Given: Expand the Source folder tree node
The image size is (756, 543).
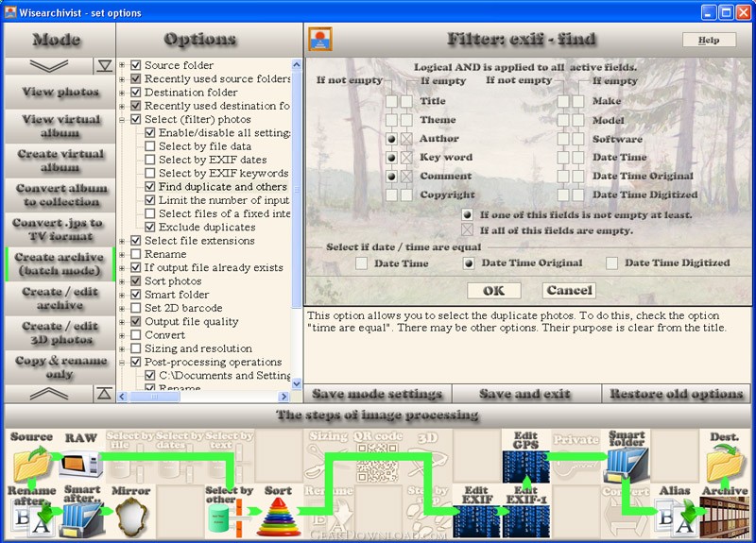Looking at the screenshot, I should pos(122,65).
